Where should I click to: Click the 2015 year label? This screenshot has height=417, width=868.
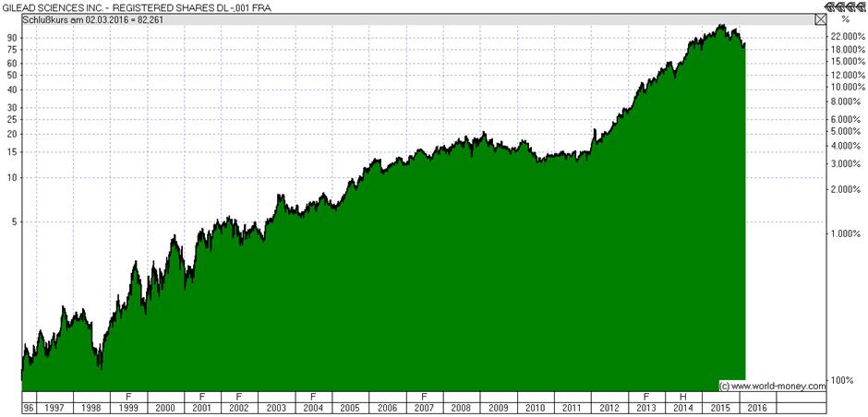tap(720, 408)
